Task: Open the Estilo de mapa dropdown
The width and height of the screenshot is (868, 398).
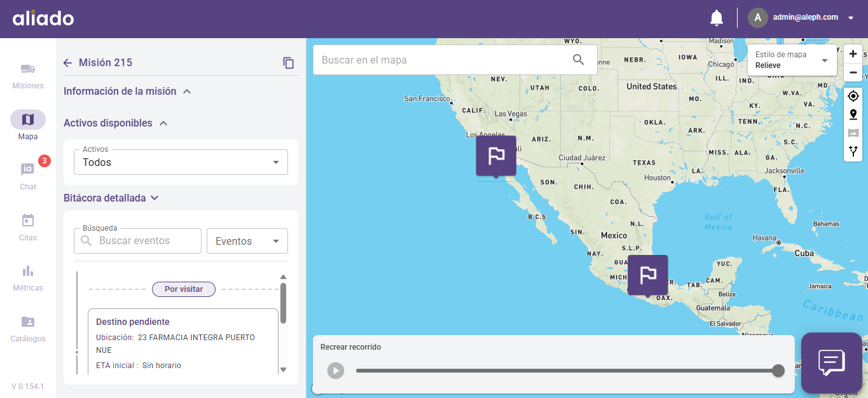Action: pyautogui.click(x=792, y=60)
